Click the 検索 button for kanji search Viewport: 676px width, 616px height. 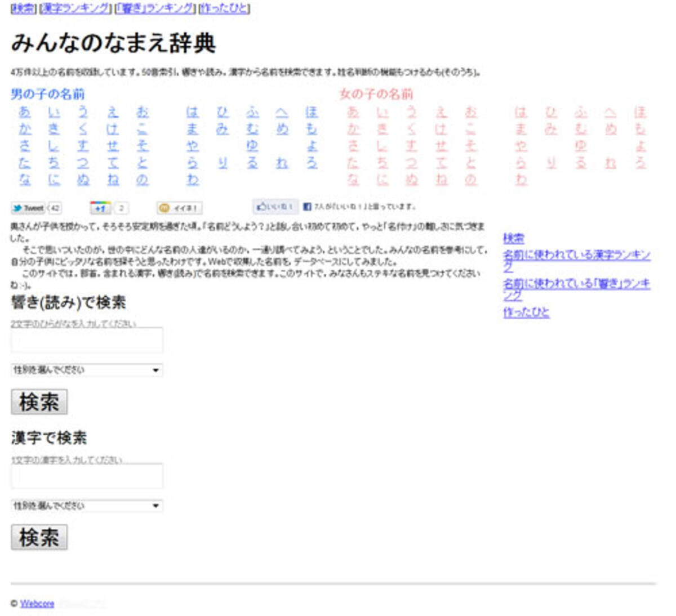(39, 537)
